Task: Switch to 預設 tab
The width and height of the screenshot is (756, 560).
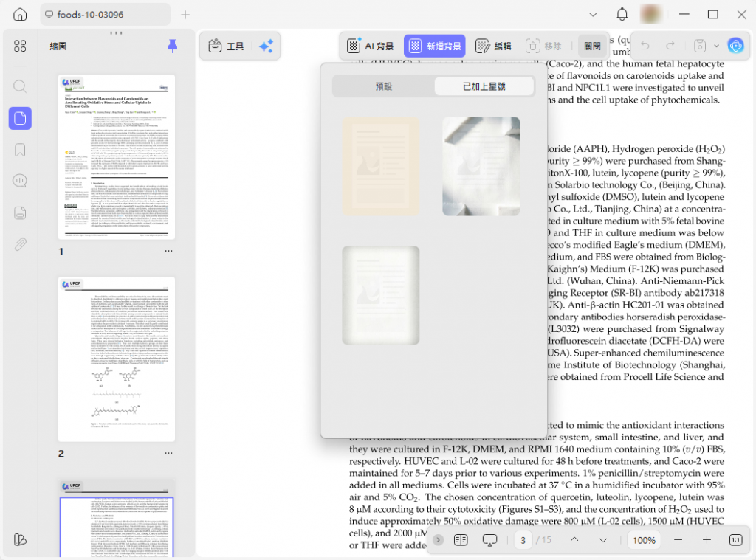Action: (384, 86)
